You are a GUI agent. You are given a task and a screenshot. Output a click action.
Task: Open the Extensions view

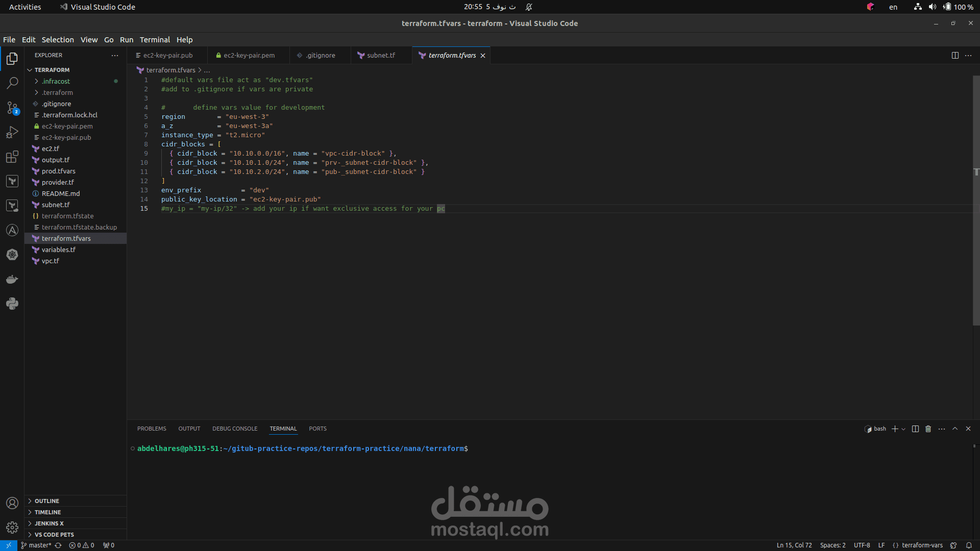pyautogui.click(x=12, y=157)
